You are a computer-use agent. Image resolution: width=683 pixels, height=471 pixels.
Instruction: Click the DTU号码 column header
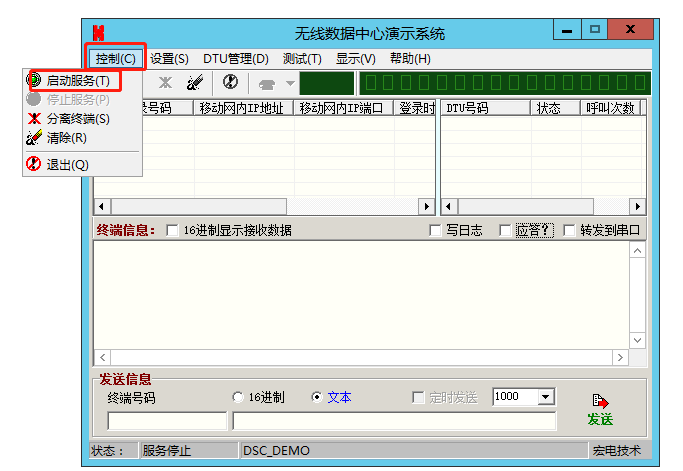[486, 108]
